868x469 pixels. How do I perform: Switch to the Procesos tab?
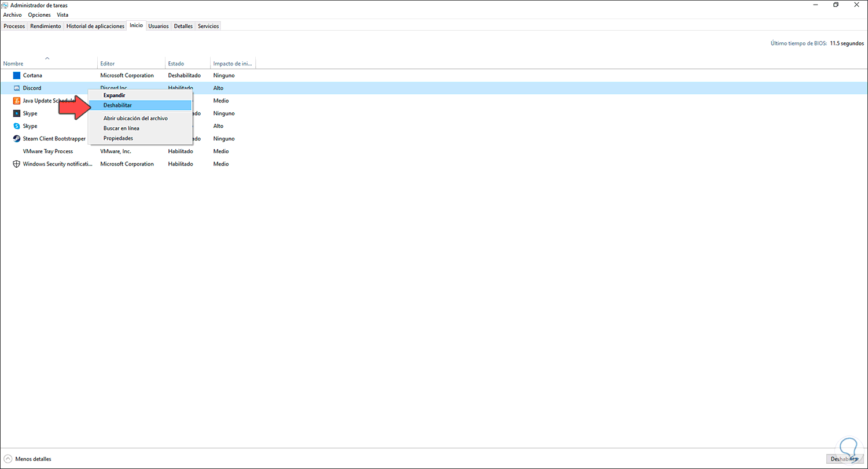[14, 26]
